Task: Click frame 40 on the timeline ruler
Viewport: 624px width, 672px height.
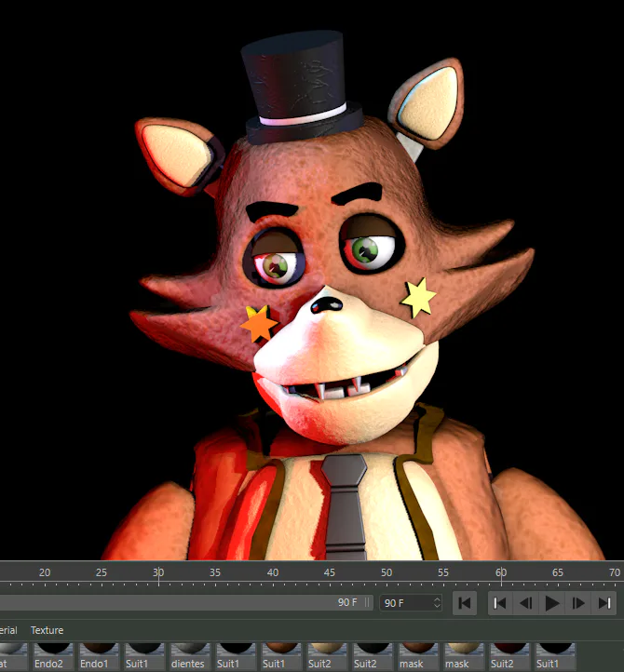Action: click(273, 572)
